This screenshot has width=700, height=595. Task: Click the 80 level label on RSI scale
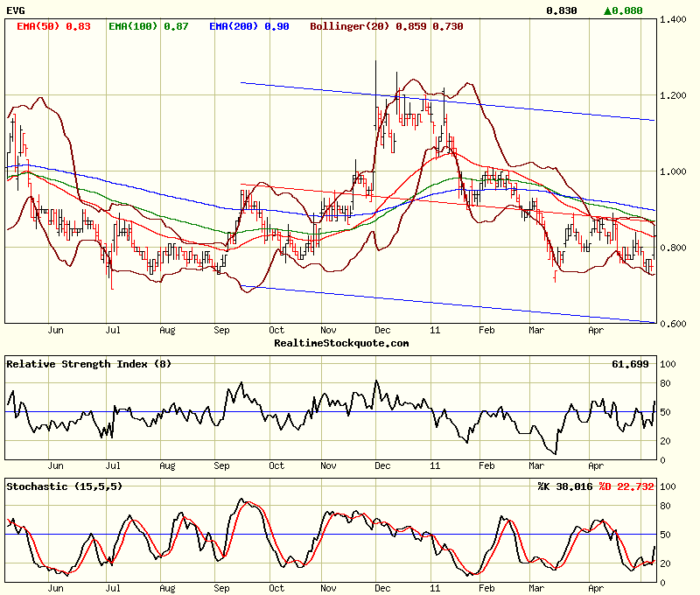point(667,383)
